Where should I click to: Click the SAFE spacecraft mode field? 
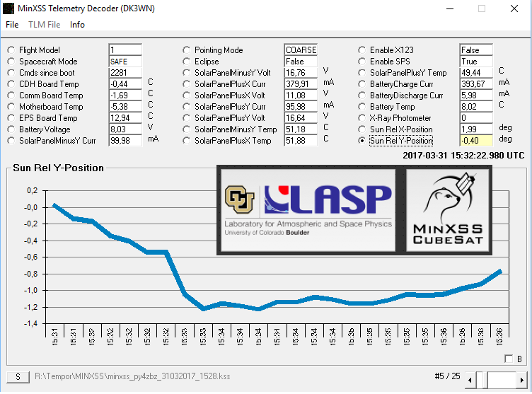tap(125, 62)
